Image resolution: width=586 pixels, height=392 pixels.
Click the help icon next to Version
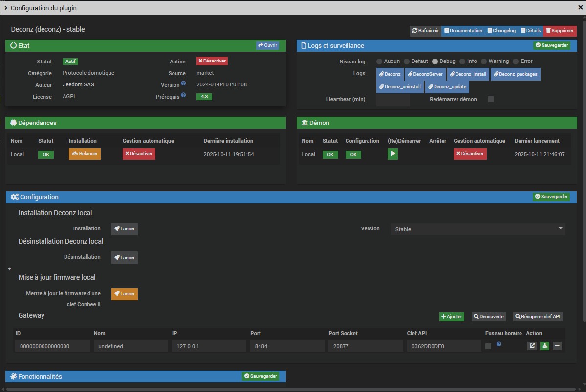[x=183, y=83]
